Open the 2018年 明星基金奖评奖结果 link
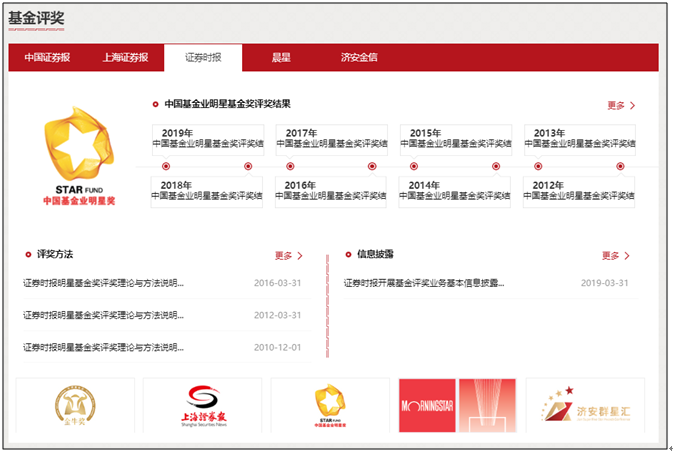The height and width of the screenshot is (454, 673). pos(207,191)
